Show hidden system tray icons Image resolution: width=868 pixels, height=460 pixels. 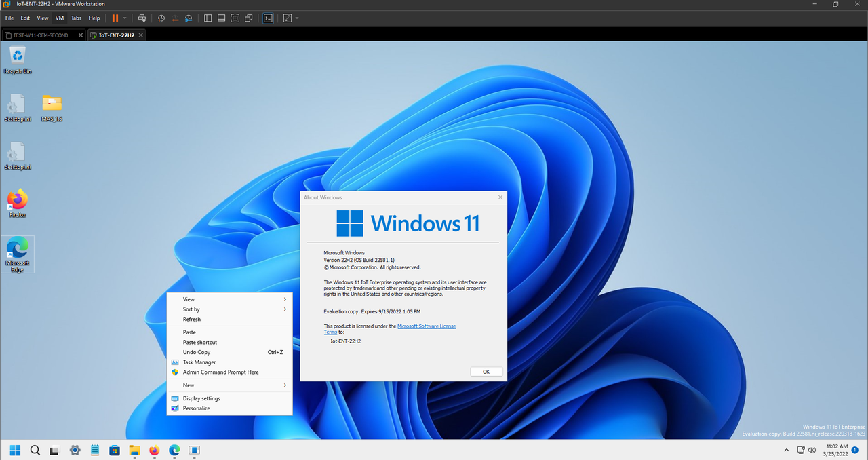pos(787,450)
